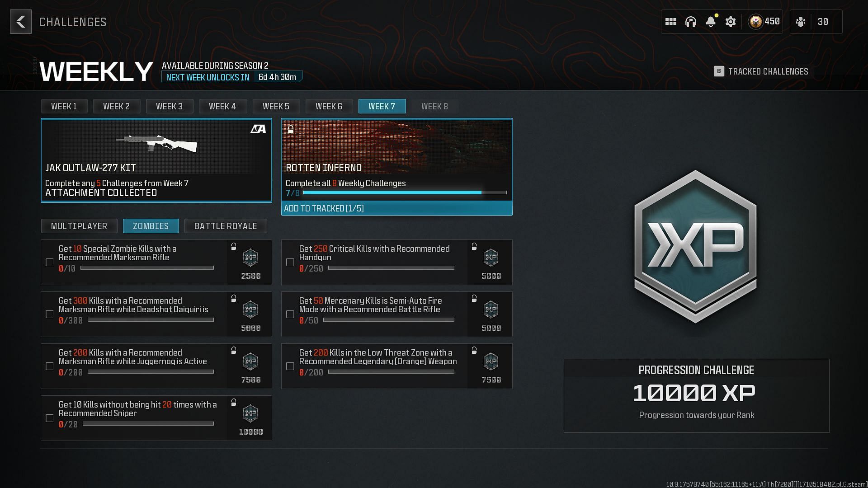868x488 pixels.
Task: Click the social/friends list icon
Action: pos(801,21)
